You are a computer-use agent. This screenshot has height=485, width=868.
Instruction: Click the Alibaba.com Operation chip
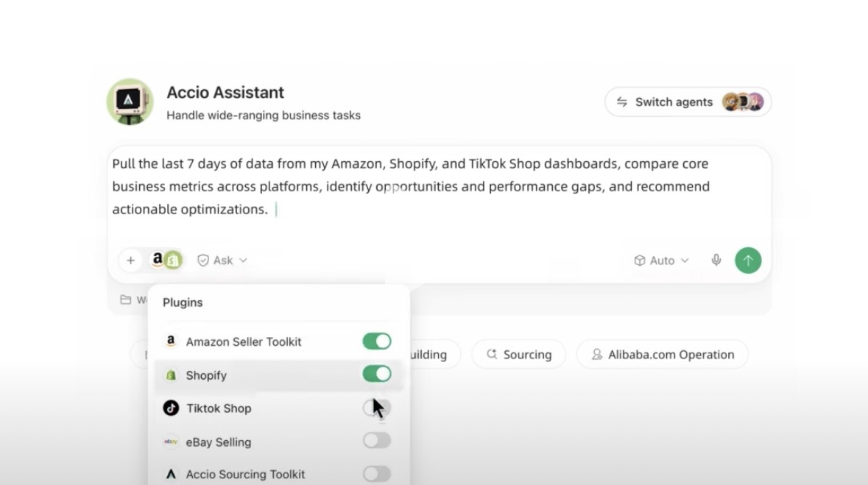point(662,354)
